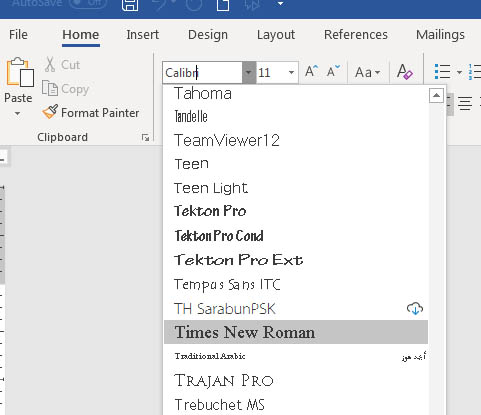Go to the References tab
The image size is (481, 415).
pyautogui.click(x=356, y=35)
